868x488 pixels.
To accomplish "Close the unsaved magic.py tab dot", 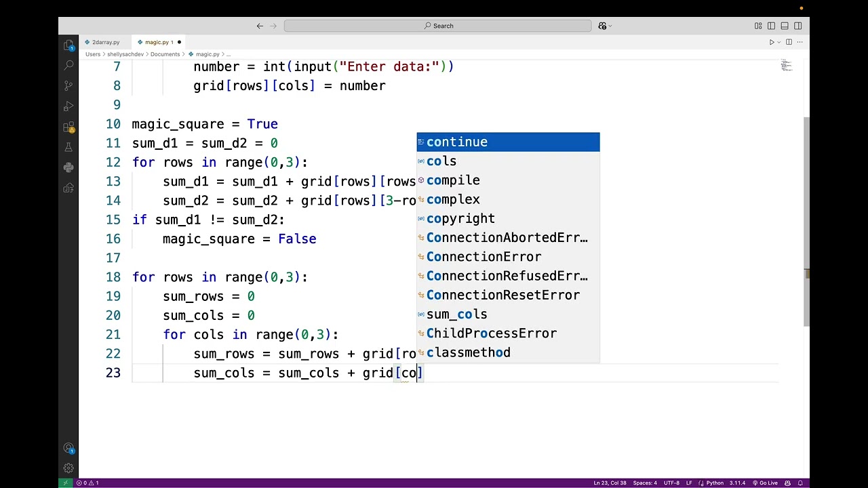I will point(179,42).
